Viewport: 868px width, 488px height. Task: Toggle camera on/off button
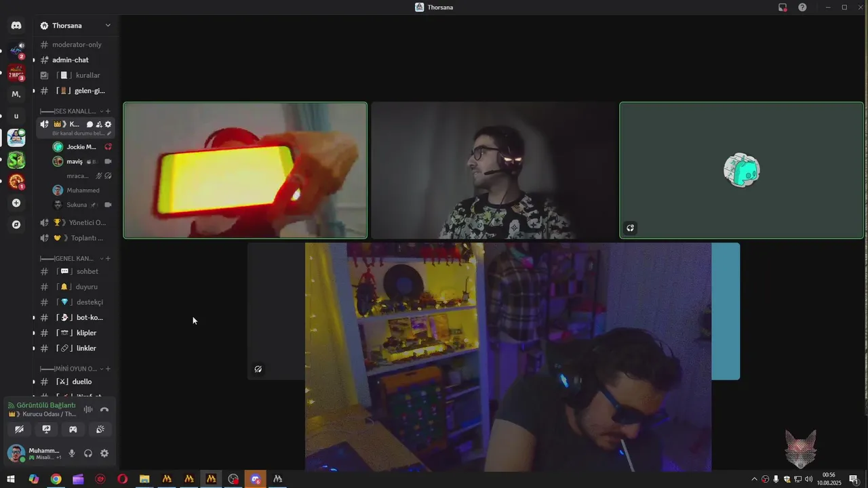pyautogui.click(x=19, y=429)
